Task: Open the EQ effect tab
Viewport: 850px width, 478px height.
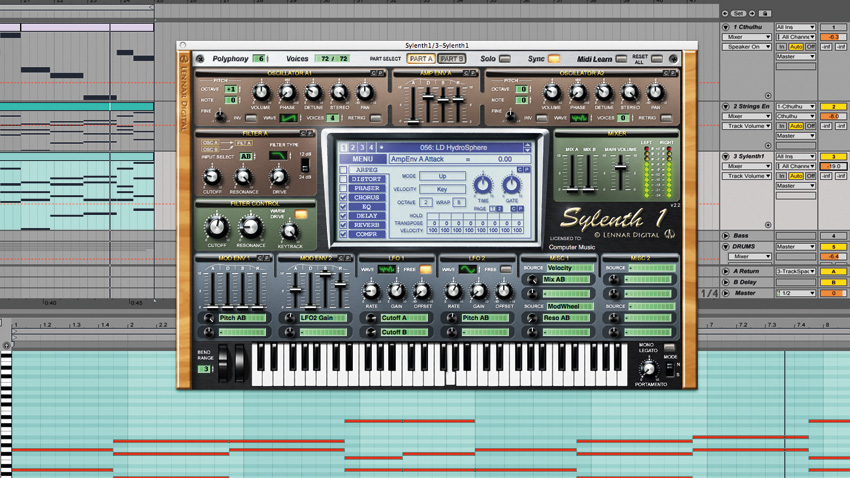Action: (x=366, y=206)
